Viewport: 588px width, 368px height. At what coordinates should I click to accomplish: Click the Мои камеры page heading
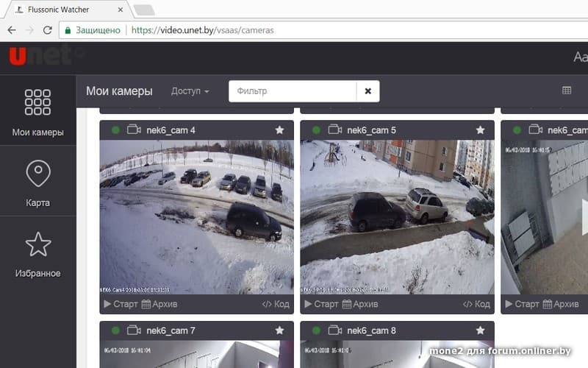pos(119,91)
